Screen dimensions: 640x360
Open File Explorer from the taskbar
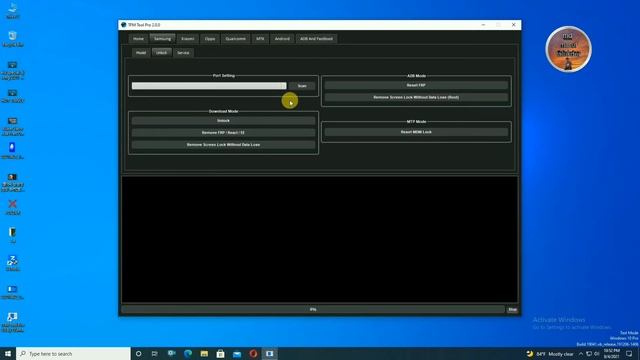(204, 353)
